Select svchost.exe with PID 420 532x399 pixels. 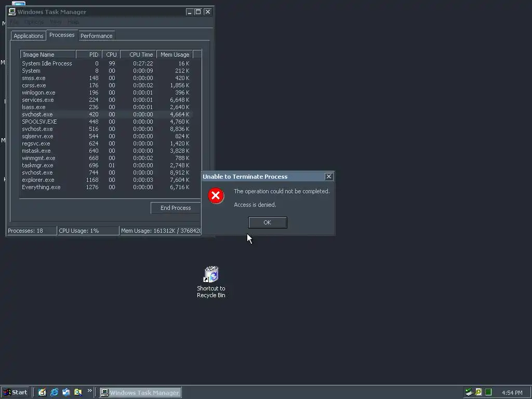click(x=107, y=114)
